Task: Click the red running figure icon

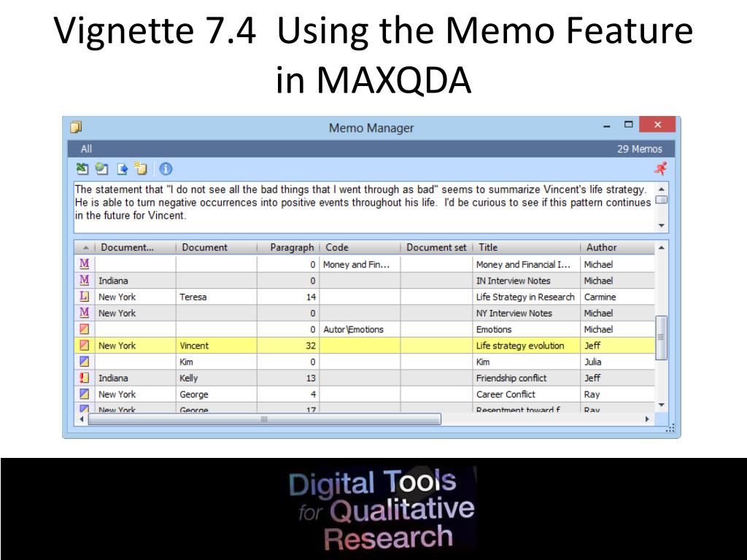Action: pos(661,168)
